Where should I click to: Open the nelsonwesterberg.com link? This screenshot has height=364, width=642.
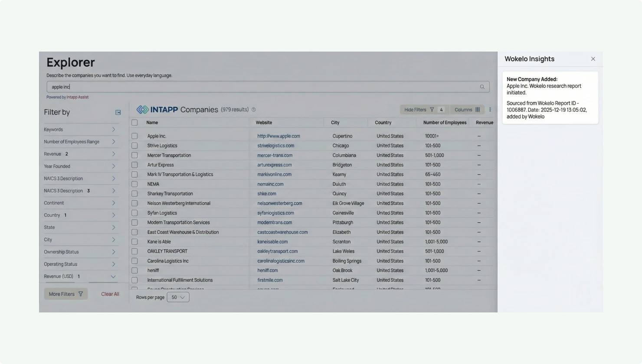point(280,203)
